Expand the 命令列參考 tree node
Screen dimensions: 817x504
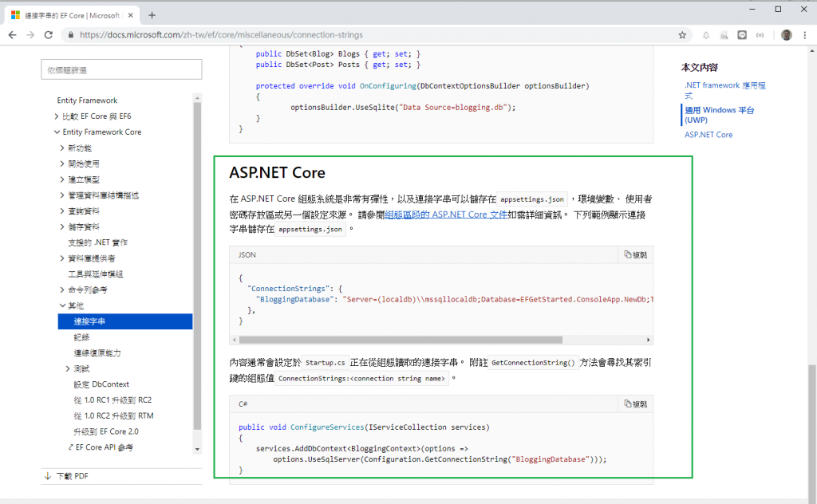[62, 289]
